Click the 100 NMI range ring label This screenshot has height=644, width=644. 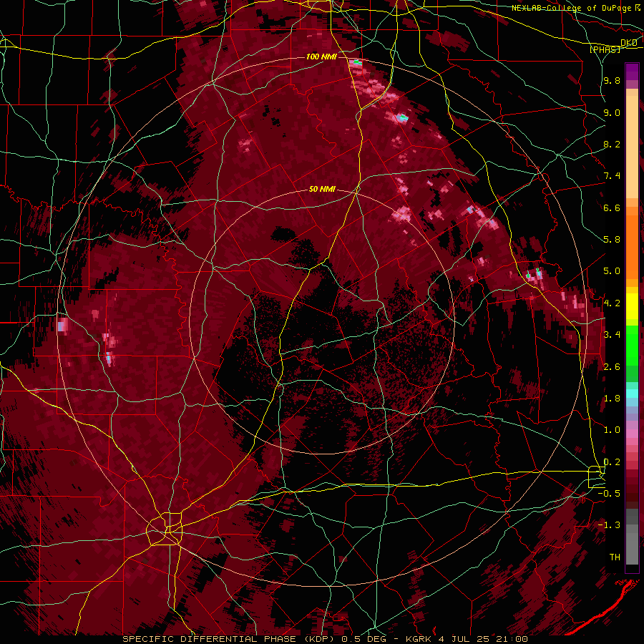click(x=321, y=57)
